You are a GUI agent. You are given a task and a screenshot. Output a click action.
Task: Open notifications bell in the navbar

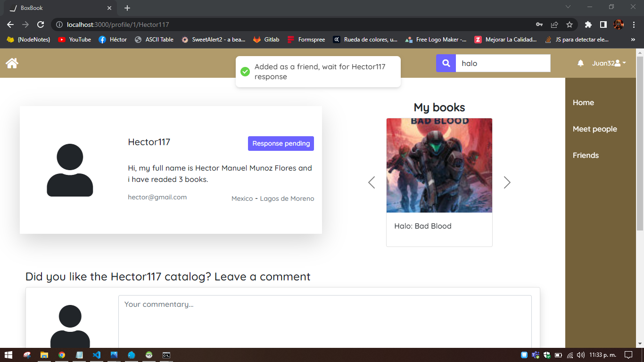pyautogui.click(x=581, y=63)
